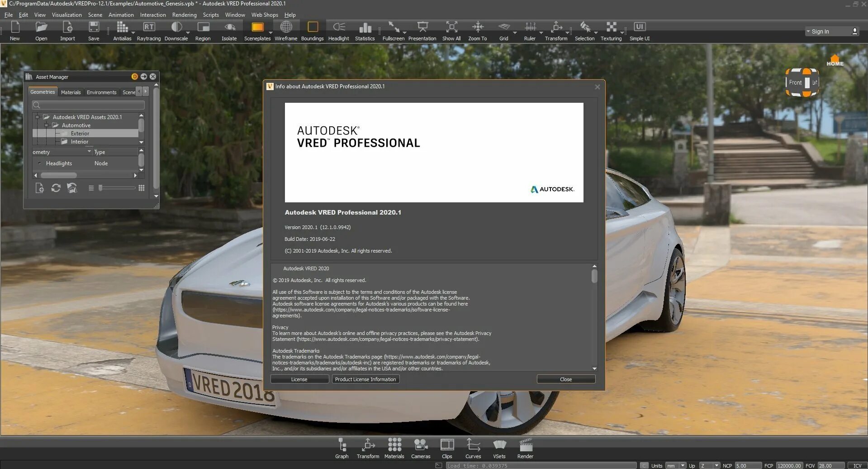Open the Curves module
Screen dimensions: 868x469
click(473, 448)
